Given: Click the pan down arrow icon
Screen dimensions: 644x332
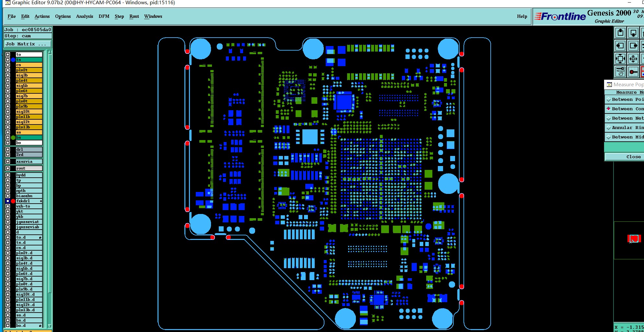Looking at the screenshot, I should point(633,33).
